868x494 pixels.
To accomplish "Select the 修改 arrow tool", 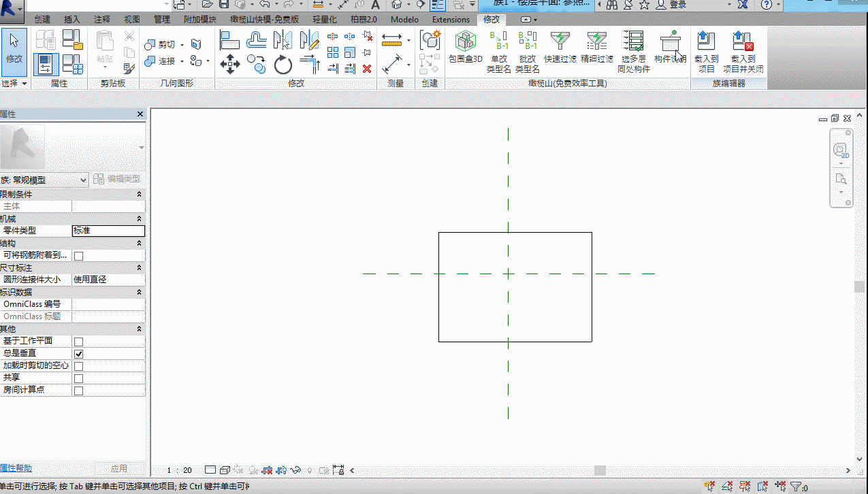I will [x=14, y=52].
